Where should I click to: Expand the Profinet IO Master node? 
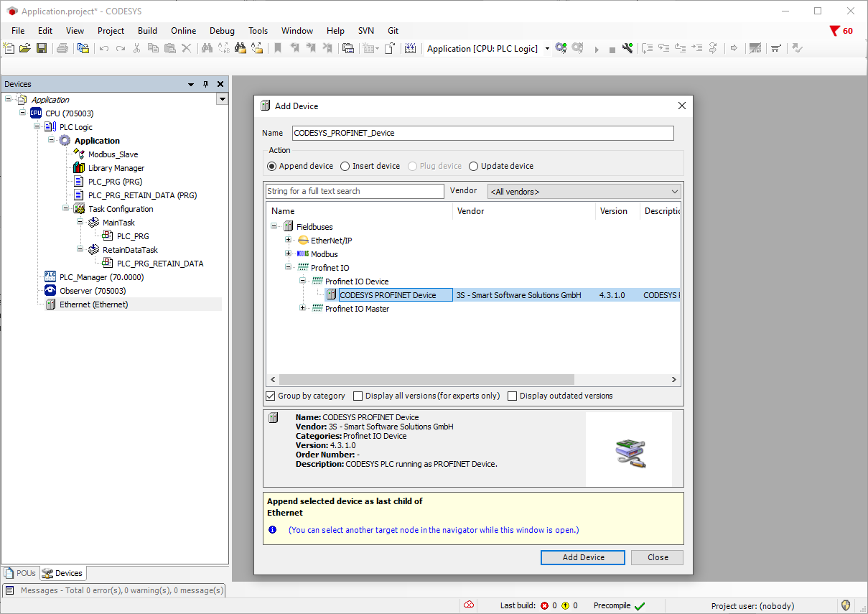[303, 309]
